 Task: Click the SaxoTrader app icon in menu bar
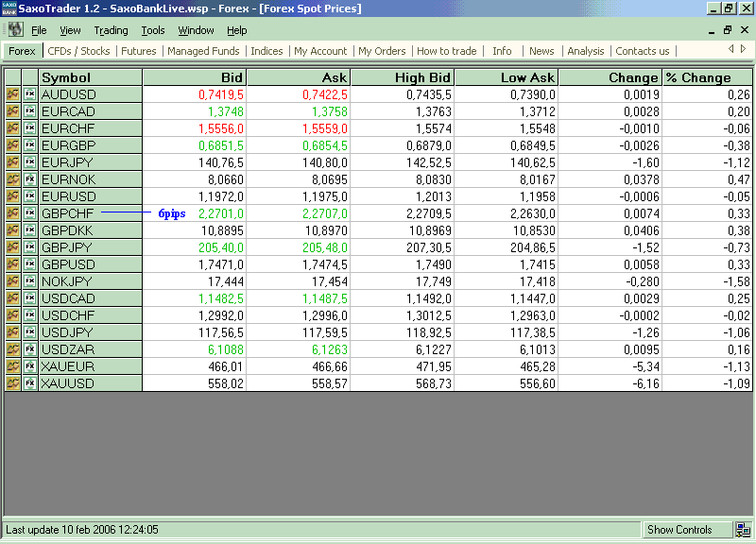[x=15, y=30]
